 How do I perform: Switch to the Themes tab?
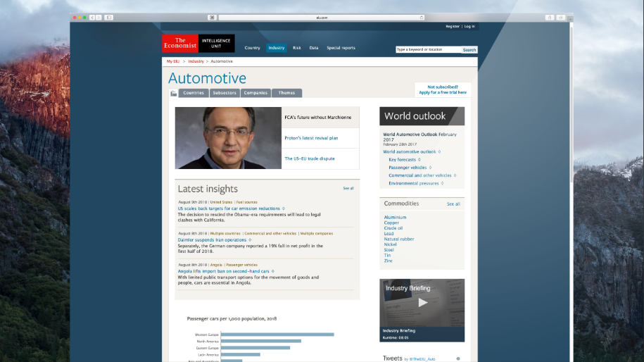click(x=286, y=93)
